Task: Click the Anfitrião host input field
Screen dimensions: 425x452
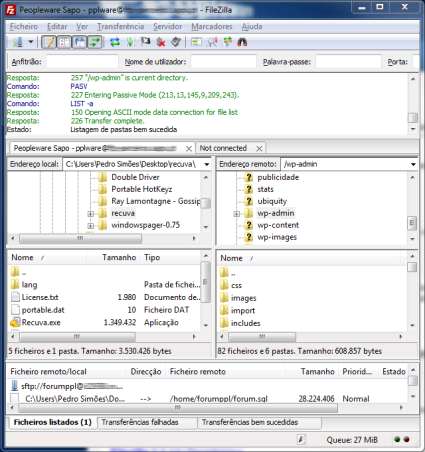Action: (x=82, y=62)
